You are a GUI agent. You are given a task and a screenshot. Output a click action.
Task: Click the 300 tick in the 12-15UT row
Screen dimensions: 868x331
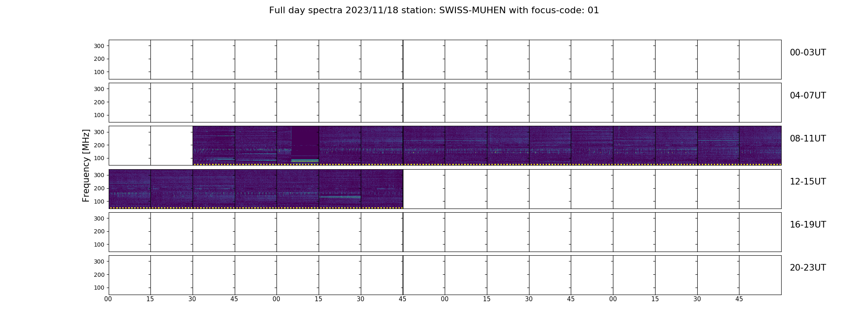click(99, 175)
